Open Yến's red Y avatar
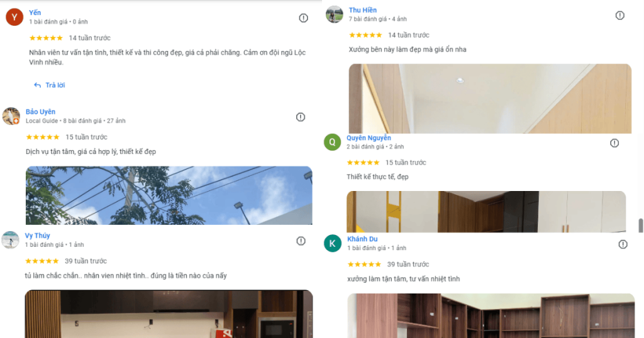 tap(14, 17)
